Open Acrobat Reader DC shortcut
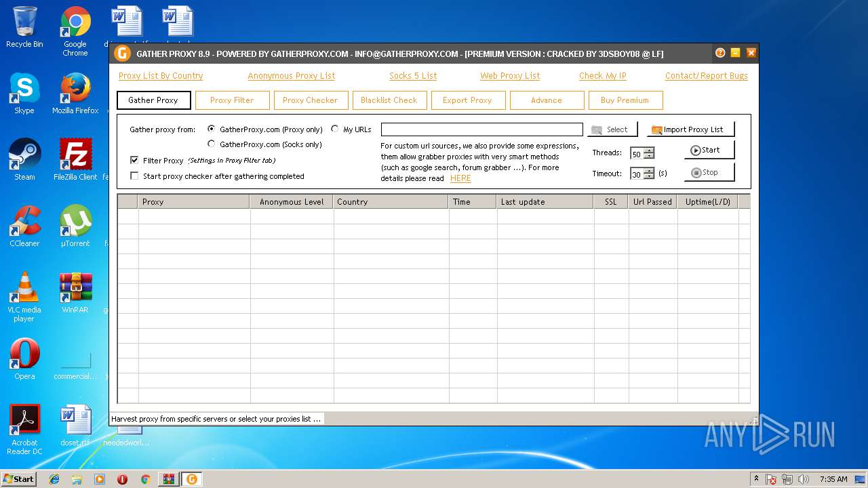Image resolution: width=868 pixels, height=488 pixels. [x=24, y=430]
